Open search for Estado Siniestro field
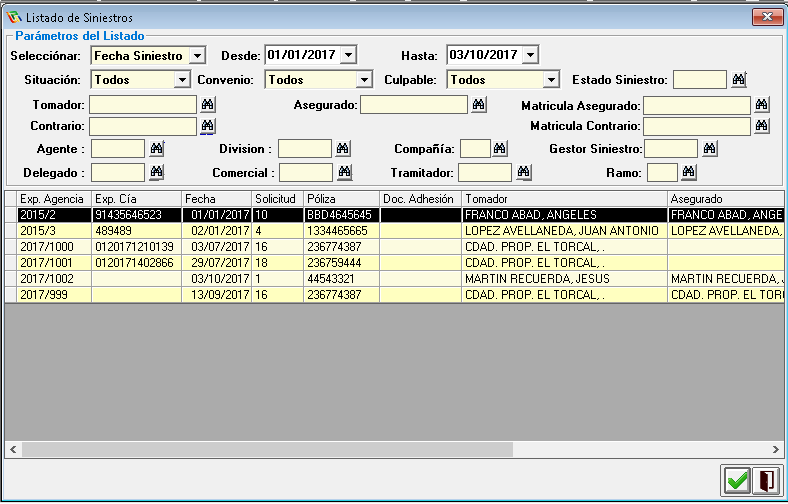 click(738, 79)
